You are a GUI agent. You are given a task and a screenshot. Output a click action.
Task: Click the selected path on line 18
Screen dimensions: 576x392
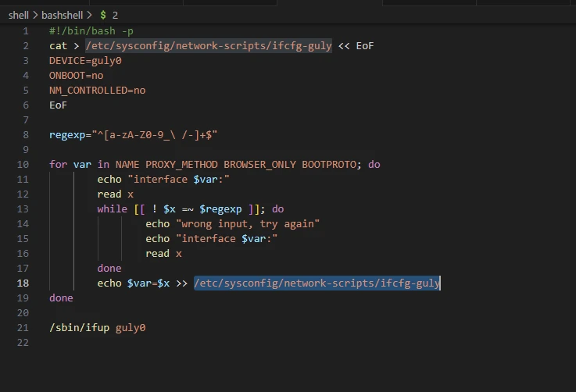tap(317, 283)
